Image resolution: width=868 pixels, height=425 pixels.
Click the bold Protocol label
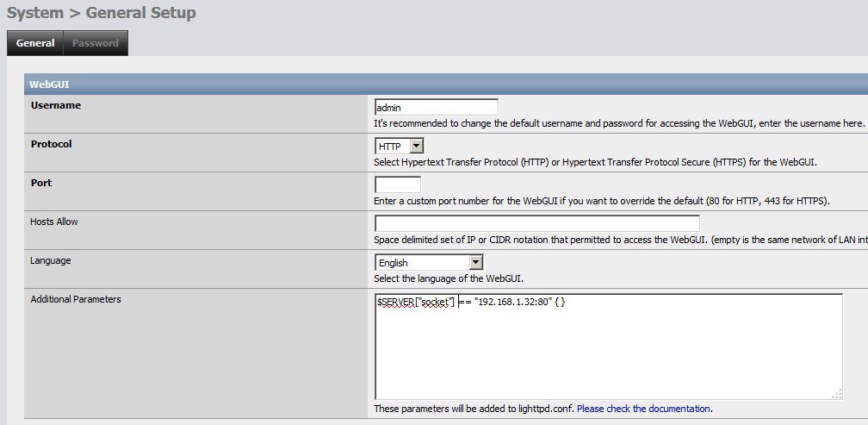point(52,144)
